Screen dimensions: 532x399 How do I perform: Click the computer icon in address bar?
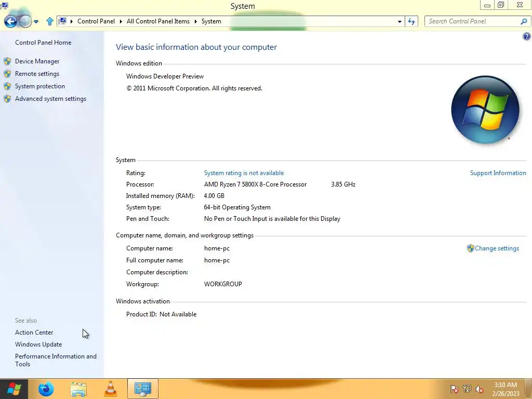(62, 21)
